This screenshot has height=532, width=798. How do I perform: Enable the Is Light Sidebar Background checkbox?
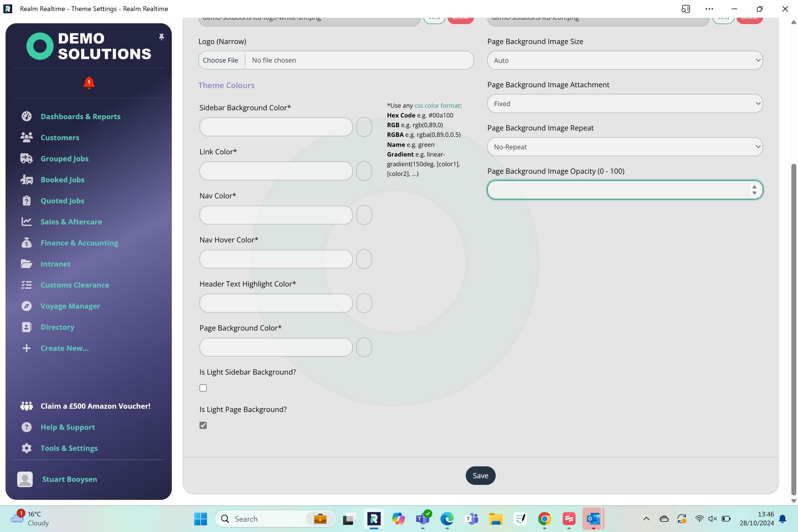click(x=203, y=388)
